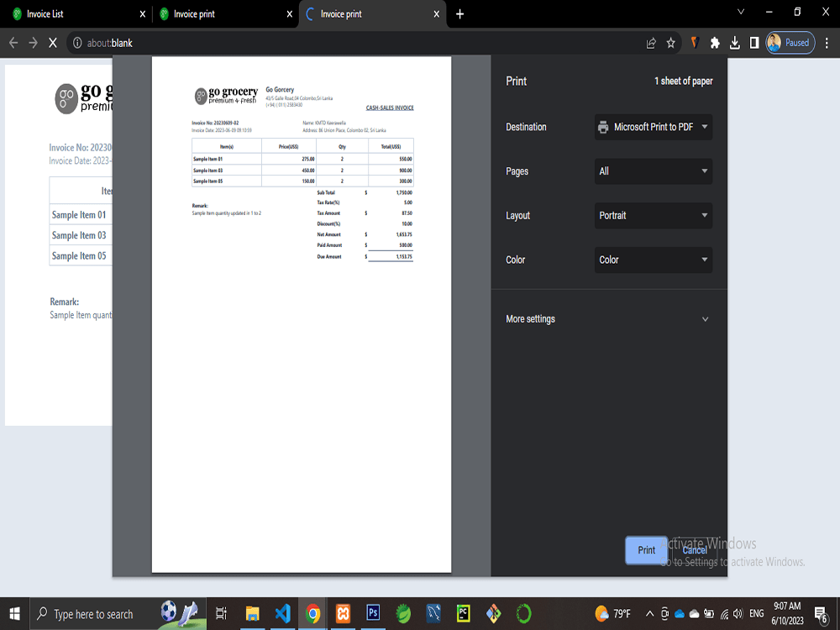This screenshot has width=840, height=630.
Task: Switch to the Invoice List tab
Action: click(x=79, y=14)
